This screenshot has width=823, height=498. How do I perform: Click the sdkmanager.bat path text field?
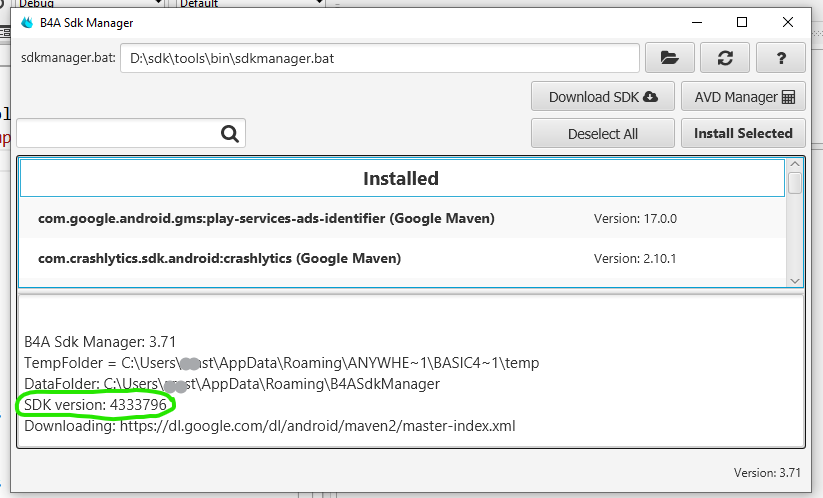point(380,58)
